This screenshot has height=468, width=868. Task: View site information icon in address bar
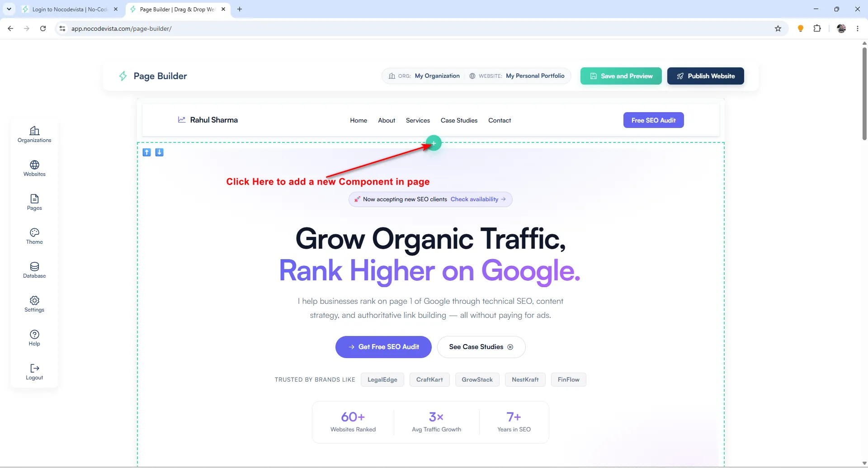pos(62,28)
